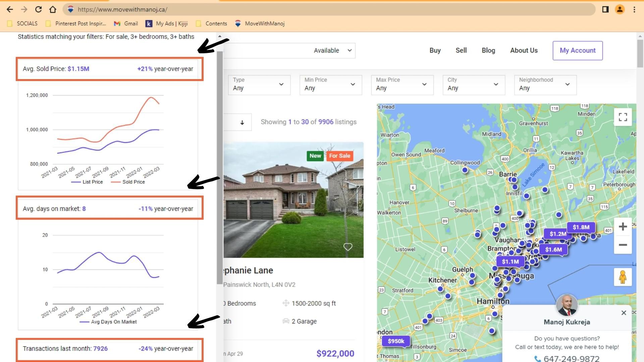The width and height of the screenshot is (644, 362).
Task: Zoom out the map with minus icon
Action: [623, 245]
